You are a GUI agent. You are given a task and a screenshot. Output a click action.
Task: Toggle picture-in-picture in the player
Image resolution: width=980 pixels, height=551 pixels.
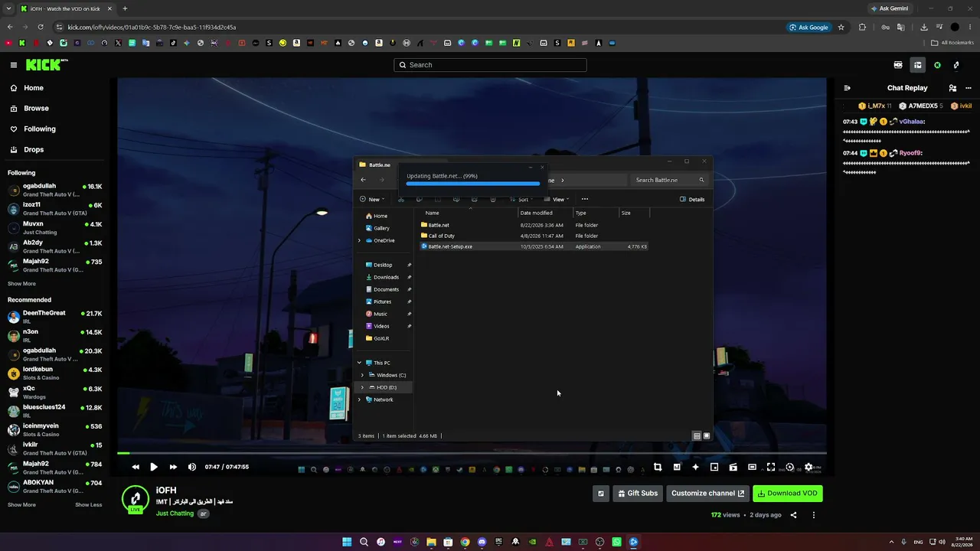(714, 467)
